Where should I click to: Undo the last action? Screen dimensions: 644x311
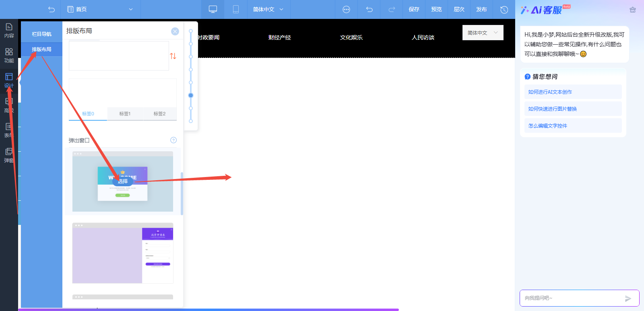369,9
